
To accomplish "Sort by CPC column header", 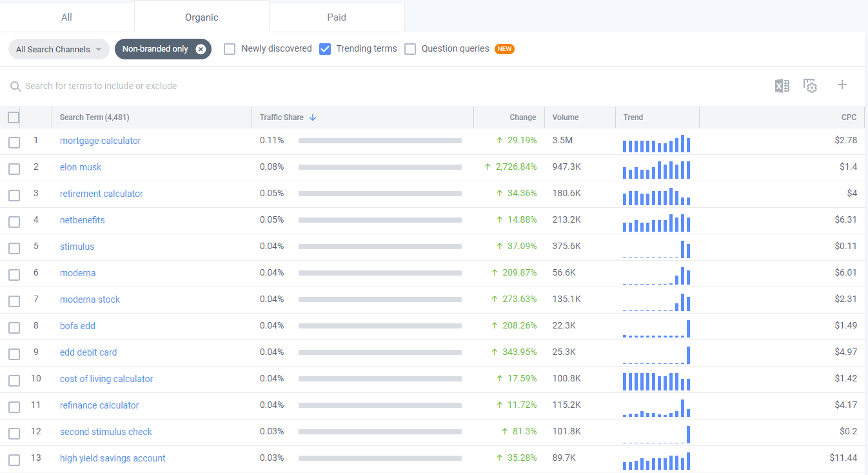I will (849, 117).
